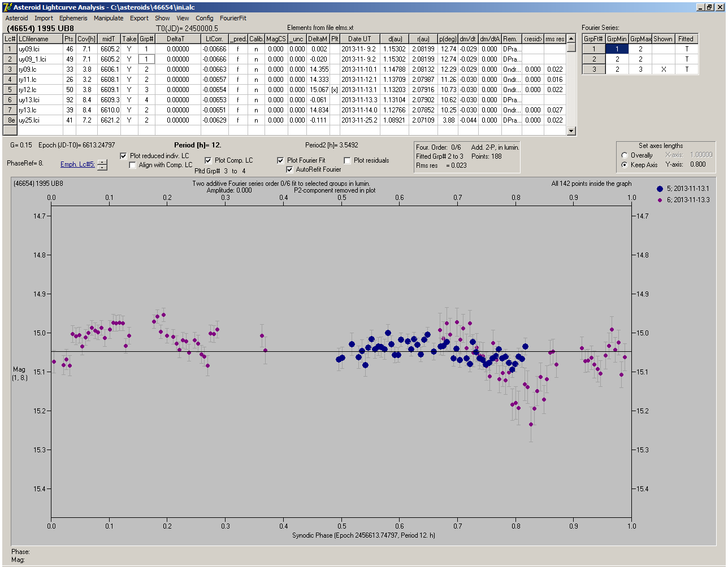The width and height of the screenshot is (728, 567).
Task: Click the rms res column header
Action: click(x=555, y=39)
